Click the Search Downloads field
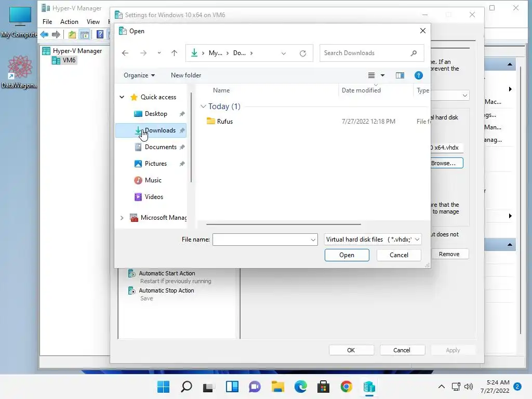 tap(371, 53)
